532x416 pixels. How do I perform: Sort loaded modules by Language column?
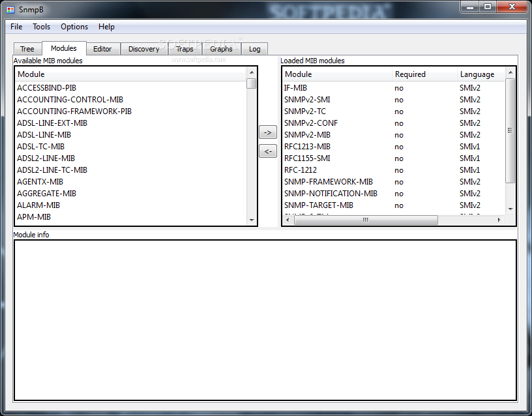(x=481, y=74)
